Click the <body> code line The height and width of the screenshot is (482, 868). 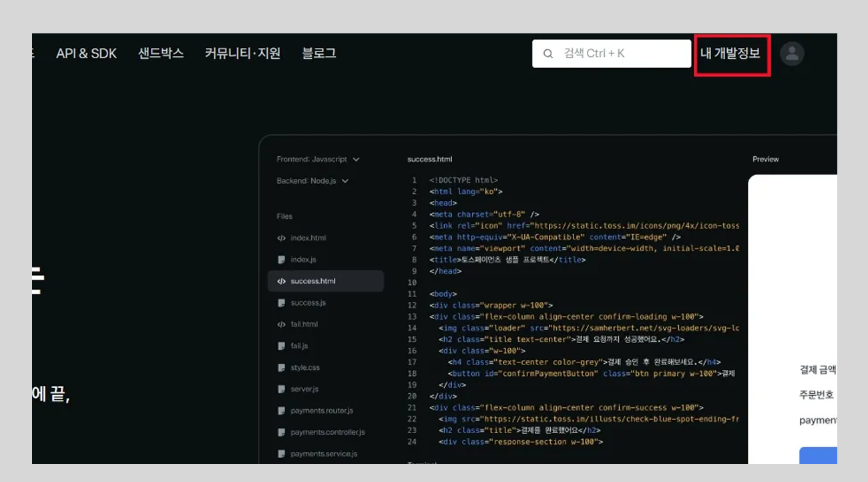(443, 294)
